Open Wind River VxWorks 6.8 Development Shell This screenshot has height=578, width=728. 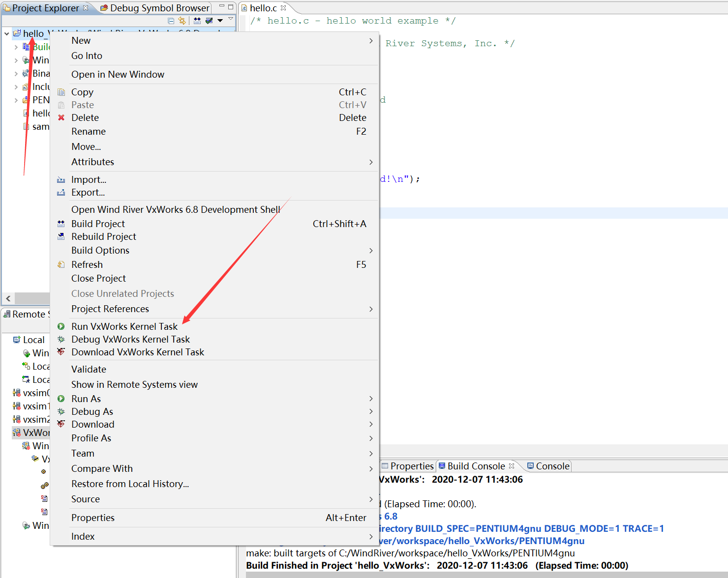tap(214, 209)
